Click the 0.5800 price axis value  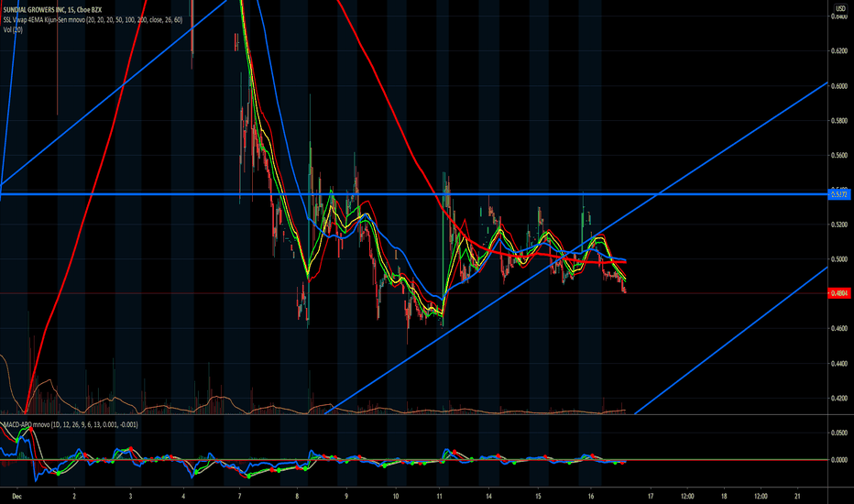coord(839,120)
